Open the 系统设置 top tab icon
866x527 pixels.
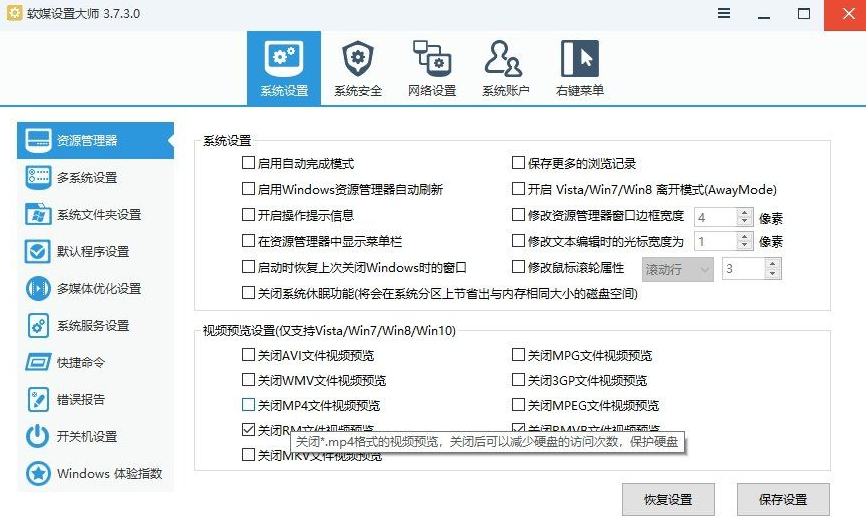pyautogui.click(x=284, y=59)
